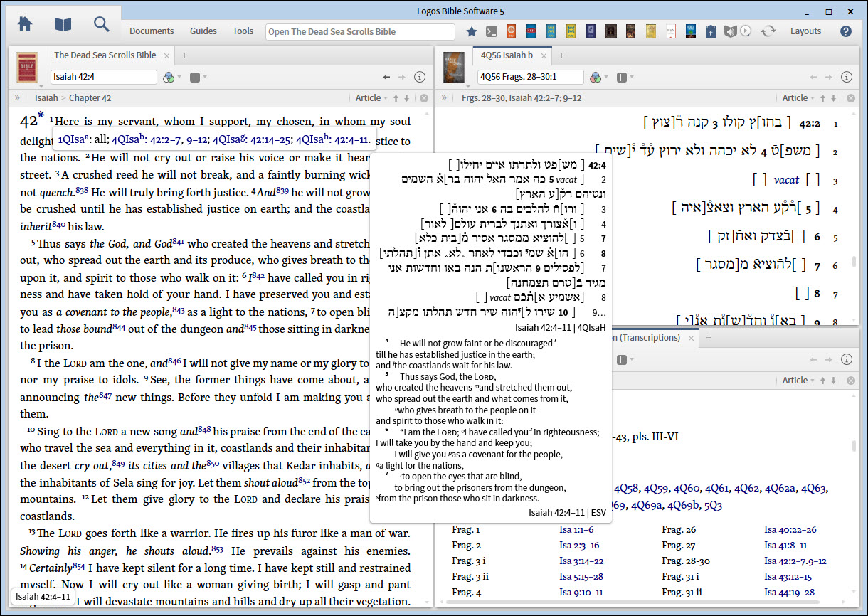Open Article dropdown in Transcriptions panel
Screen dimensions: 868x616
tap(798, 381)
